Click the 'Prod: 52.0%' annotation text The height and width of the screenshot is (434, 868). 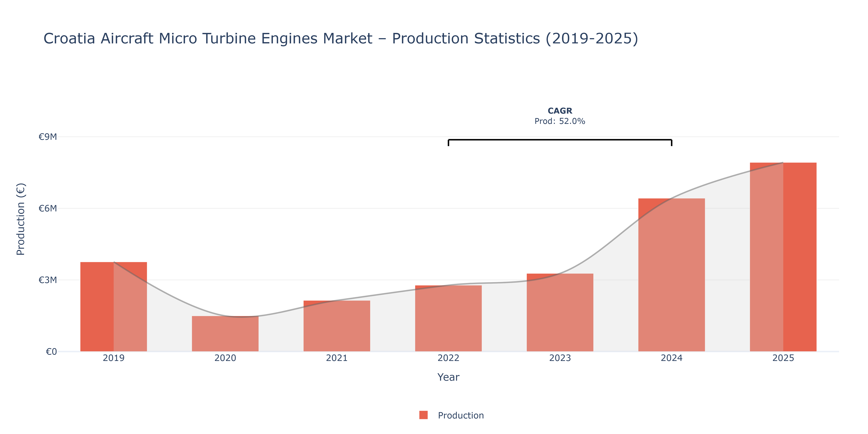(x=560, y=121)
